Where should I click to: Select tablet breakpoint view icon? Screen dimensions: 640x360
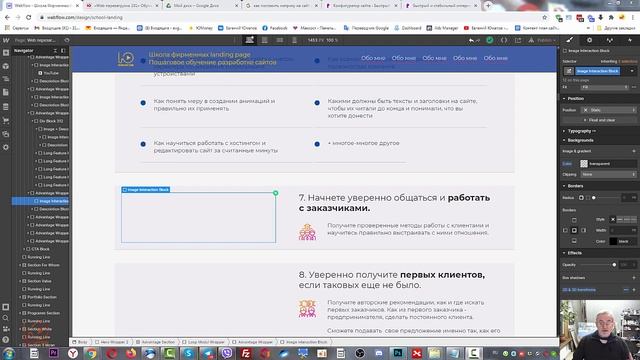pos(265,40)
